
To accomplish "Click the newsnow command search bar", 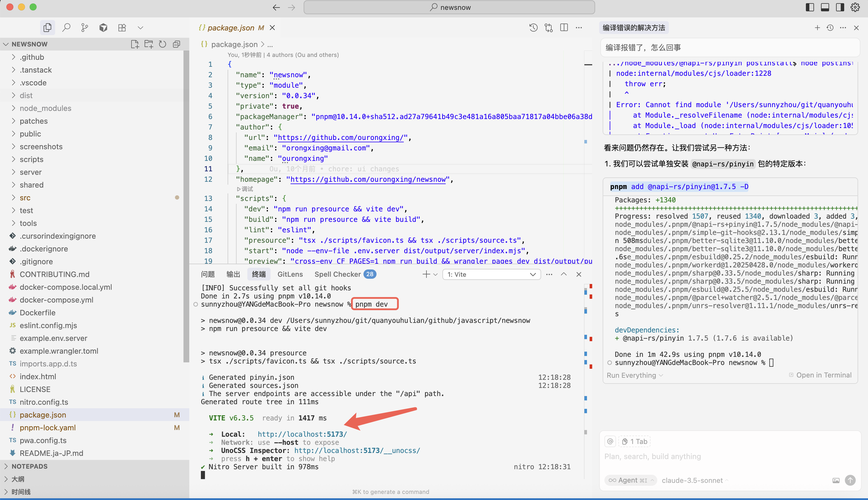I will 449,7.
